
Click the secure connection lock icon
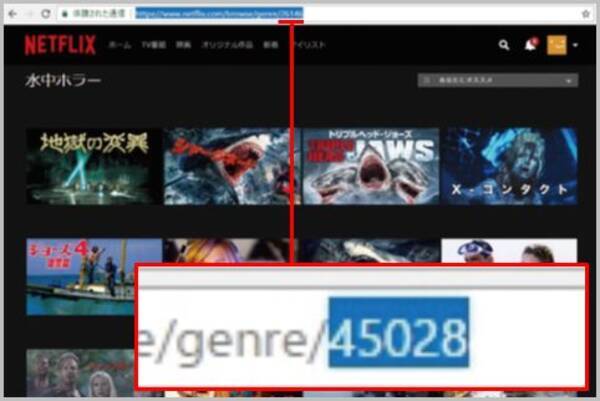tap(65, 14)
